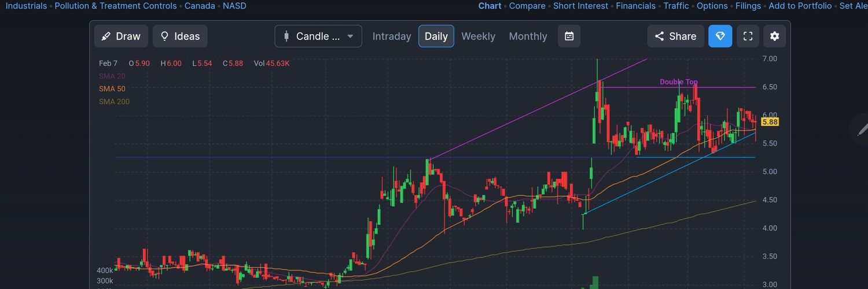Open the calendar date range picker
This screenshot has width=868, height=289.
click(569, 36)
